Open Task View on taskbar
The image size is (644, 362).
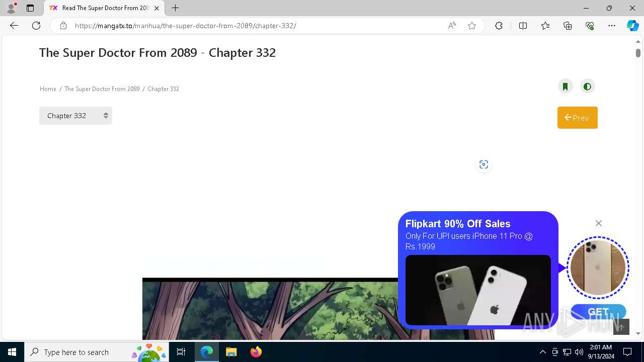181,352
